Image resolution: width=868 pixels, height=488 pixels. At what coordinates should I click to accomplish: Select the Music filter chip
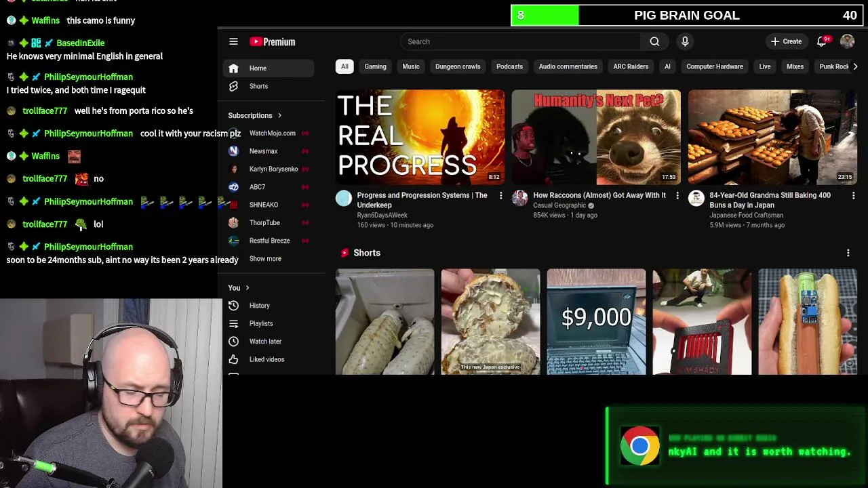pos(411,66)
